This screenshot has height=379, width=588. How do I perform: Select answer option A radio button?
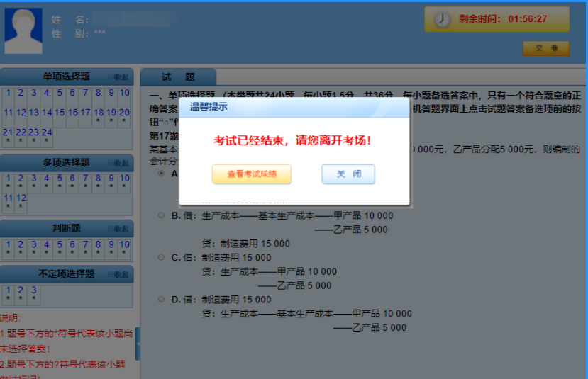tap(161, 174)
